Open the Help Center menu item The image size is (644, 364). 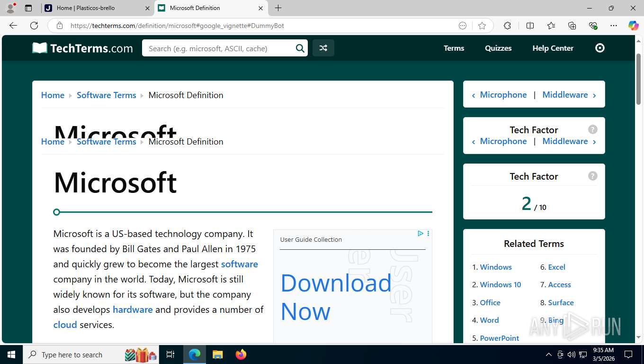tap(553, 48)
